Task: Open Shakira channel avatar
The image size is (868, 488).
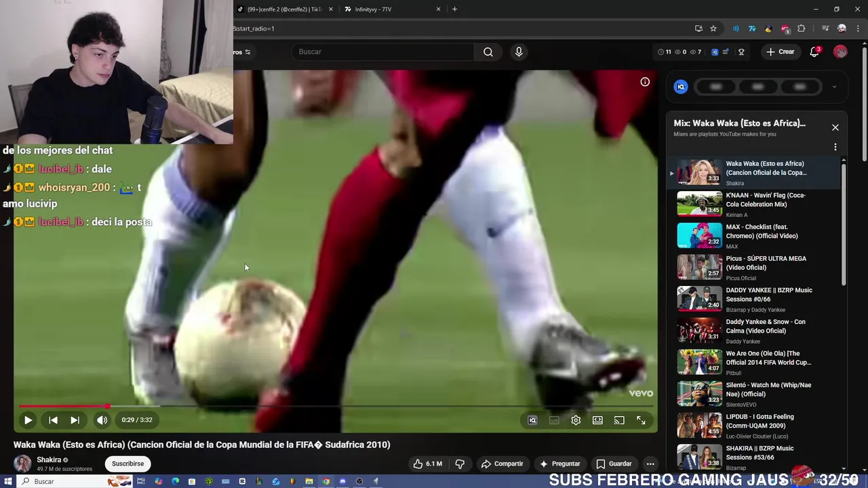Action: coord(22,464)
